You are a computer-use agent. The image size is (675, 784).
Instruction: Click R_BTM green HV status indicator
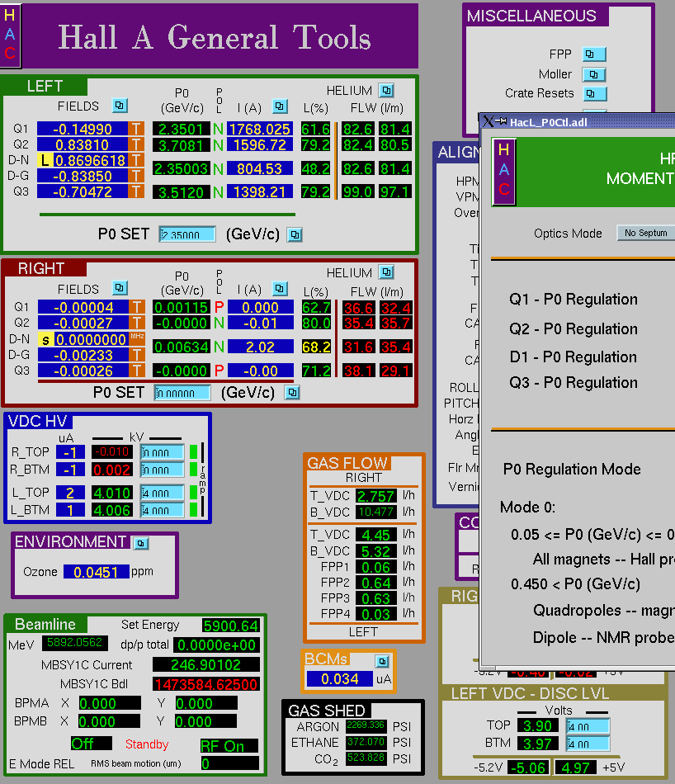(193, 470)
